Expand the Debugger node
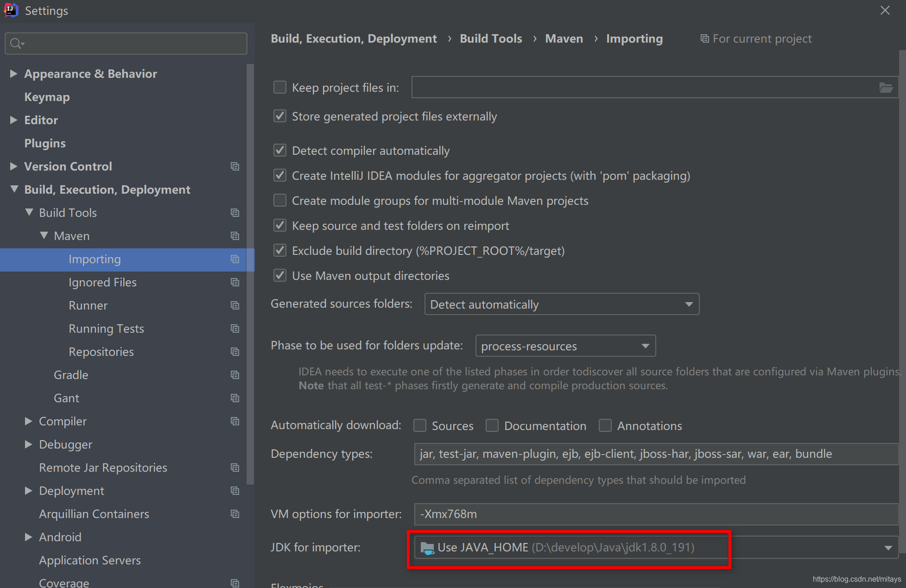The image size is (906, 588). point(29,444)
